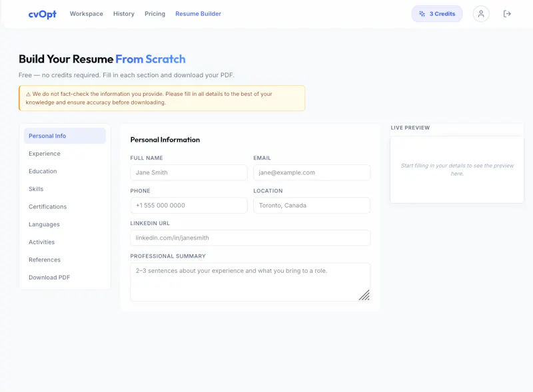Open the Workspace nav item
Viewport: 533px width, 392px height.
[87, 14]
